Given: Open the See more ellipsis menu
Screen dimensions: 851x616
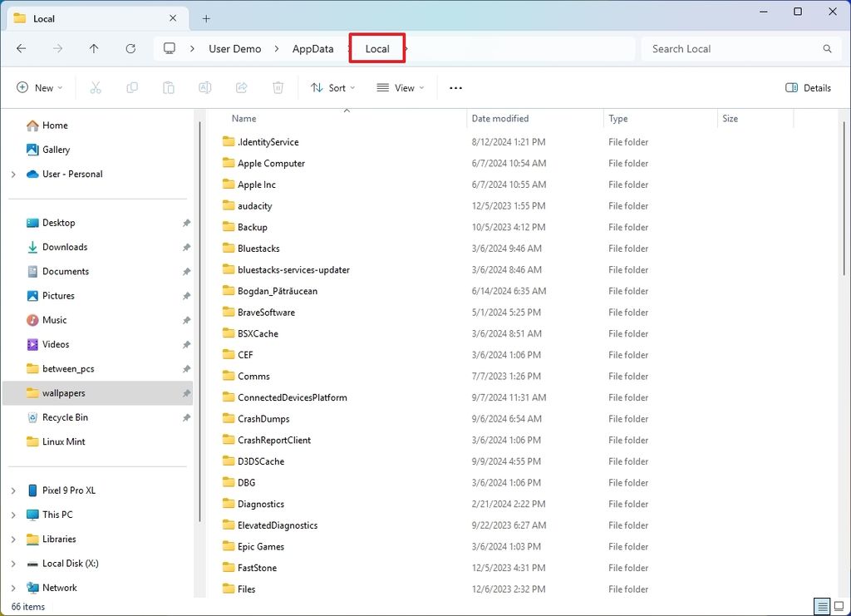Looking at the screenshot, I should click(x=455, y=87).
